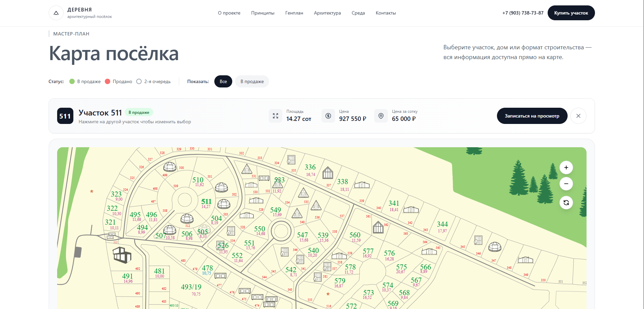
Task: Click the large modular house icon near plot 491
Action: [x=122, y=255]
